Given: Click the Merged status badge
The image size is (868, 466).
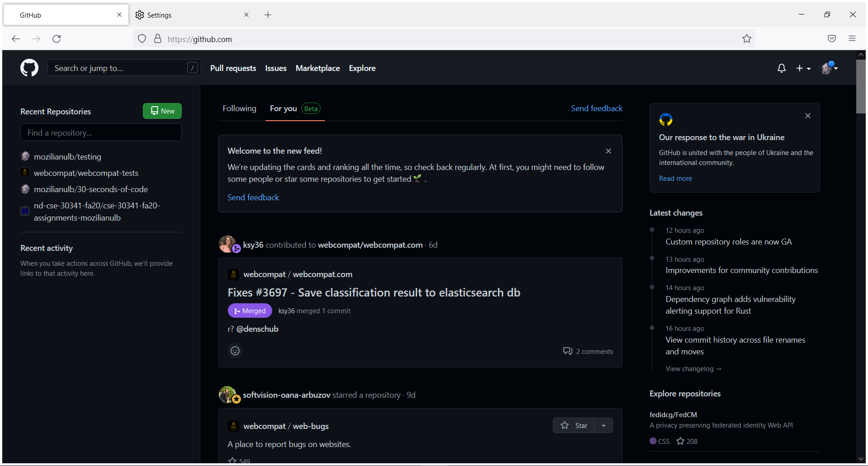Looking at the screenshot, I should coord(250,311).
